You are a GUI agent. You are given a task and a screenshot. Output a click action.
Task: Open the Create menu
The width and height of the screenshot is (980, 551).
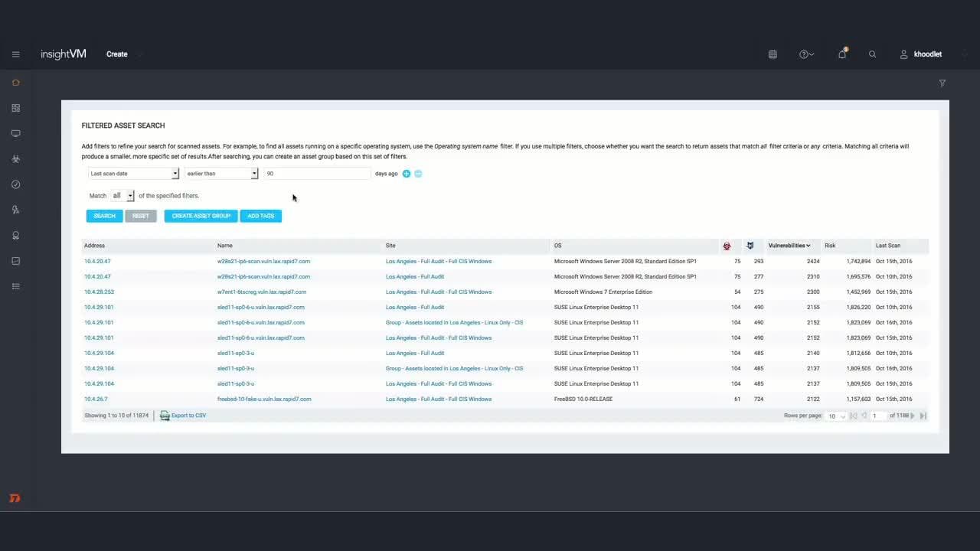coord(117,54)
